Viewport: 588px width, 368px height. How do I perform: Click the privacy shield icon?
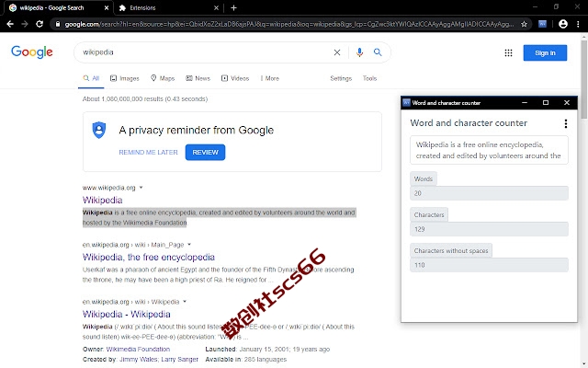pos(99,130)
